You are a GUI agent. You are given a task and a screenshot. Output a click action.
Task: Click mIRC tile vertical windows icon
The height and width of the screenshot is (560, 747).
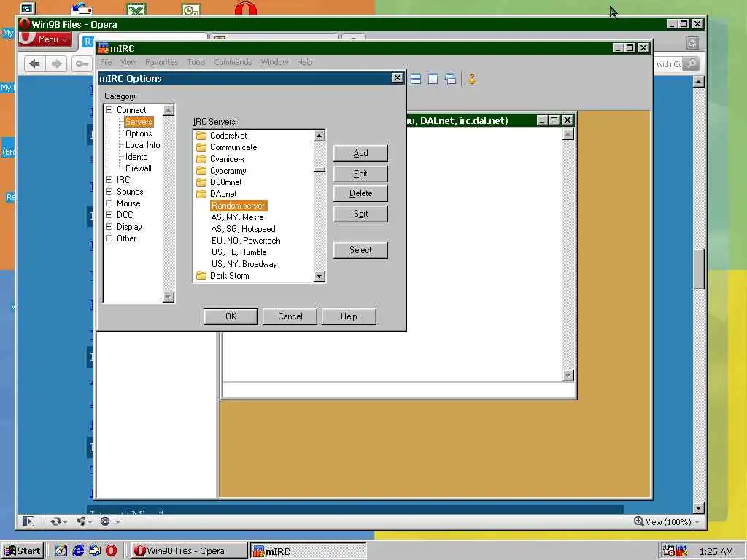(433, 79)
